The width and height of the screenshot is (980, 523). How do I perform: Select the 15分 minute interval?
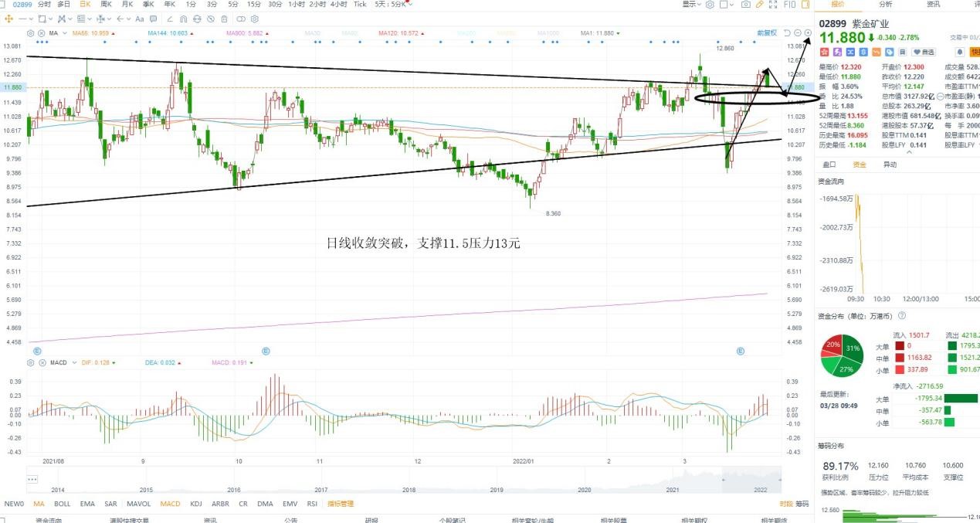tap(254, 5)
